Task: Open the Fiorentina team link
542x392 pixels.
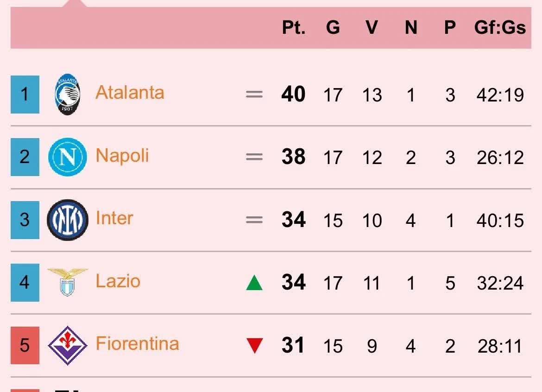Action: (137, 344)
